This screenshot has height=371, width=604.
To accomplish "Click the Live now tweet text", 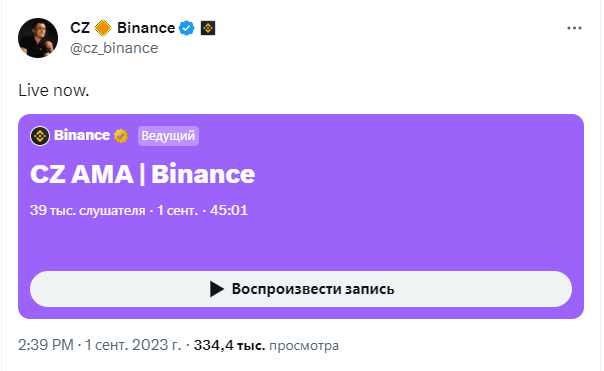I will pyautogui.click(x=54, y=91).
